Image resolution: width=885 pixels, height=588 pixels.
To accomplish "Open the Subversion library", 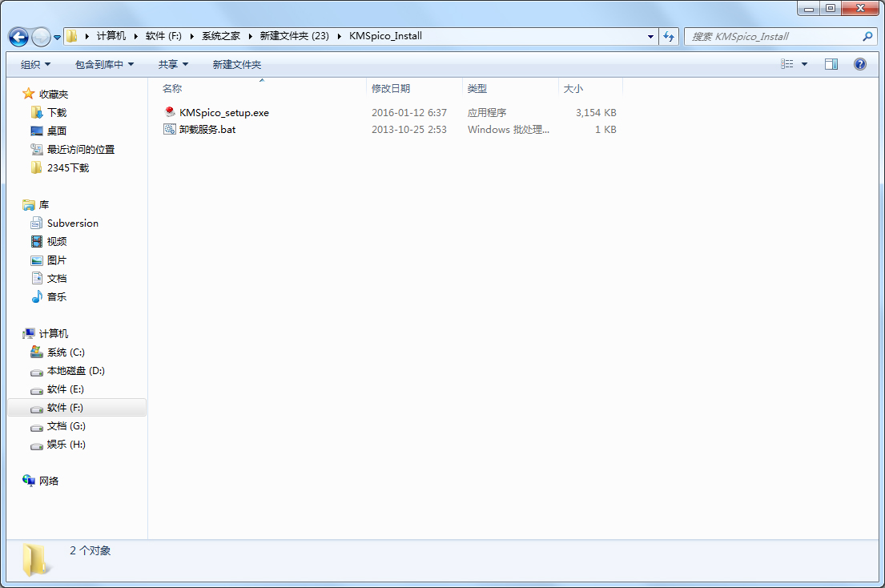I will click(73, 223).
